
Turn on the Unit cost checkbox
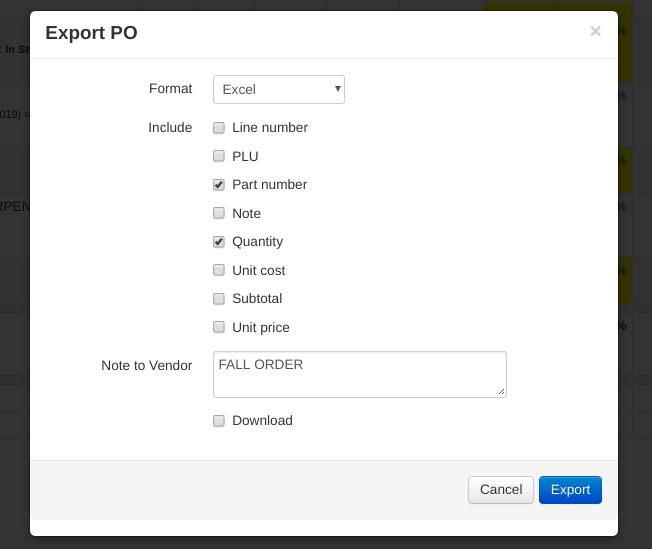pos(219,270)
